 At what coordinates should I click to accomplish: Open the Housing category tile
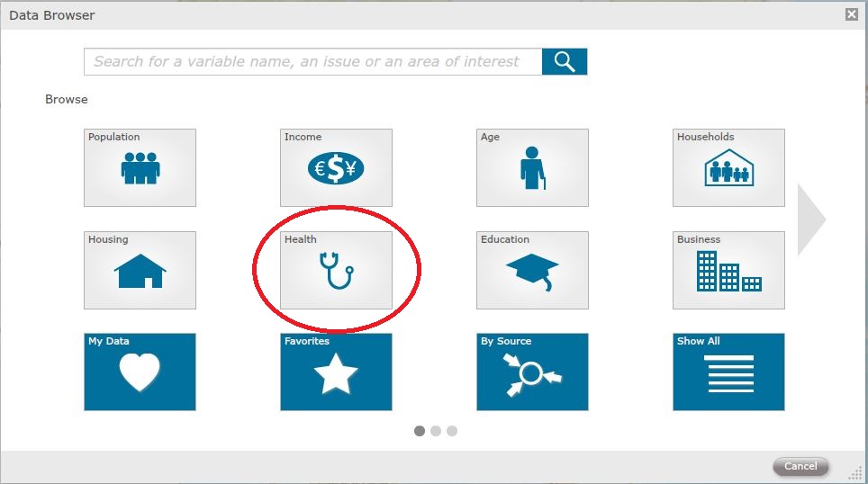pos(140,270)
